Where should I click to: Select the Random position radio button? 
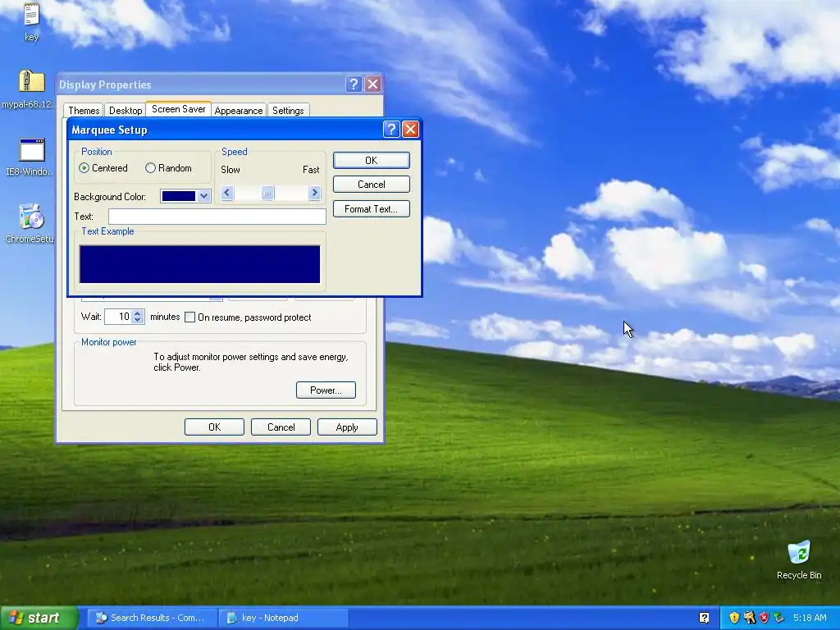[151, 168]
